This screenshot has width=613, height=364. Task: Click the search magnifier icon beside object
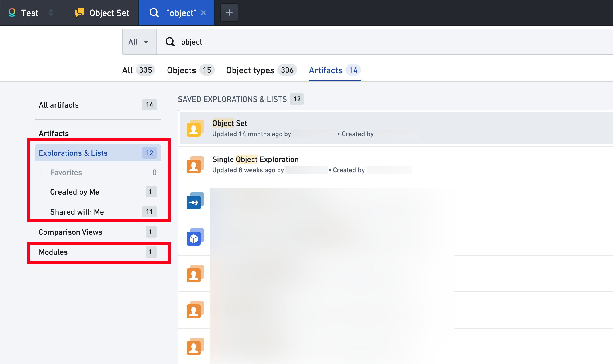tap(170, 42)
